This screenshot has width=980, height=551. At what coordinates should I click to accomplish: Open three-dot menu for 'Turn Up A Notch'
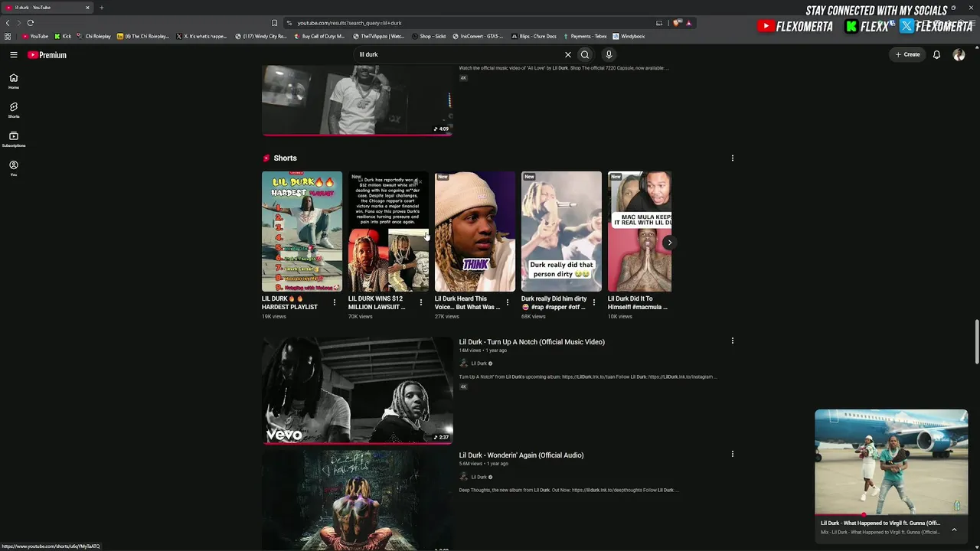pos(733,341)
